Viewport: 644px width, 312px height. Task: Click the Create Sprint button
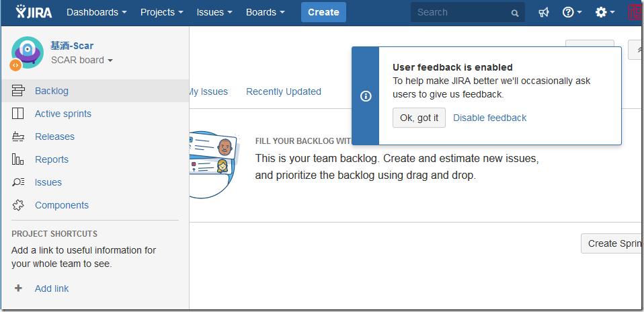pyautogui.click(x=612, y=243)
